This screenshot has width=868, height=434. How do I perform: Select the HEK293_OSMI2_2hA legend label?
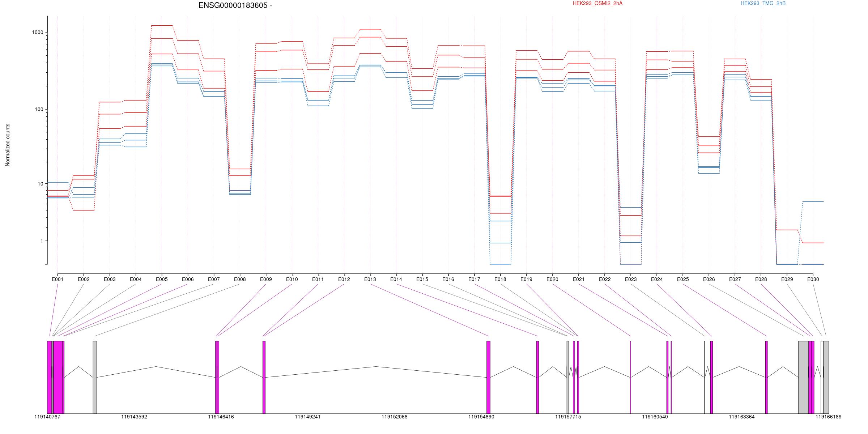597,3
